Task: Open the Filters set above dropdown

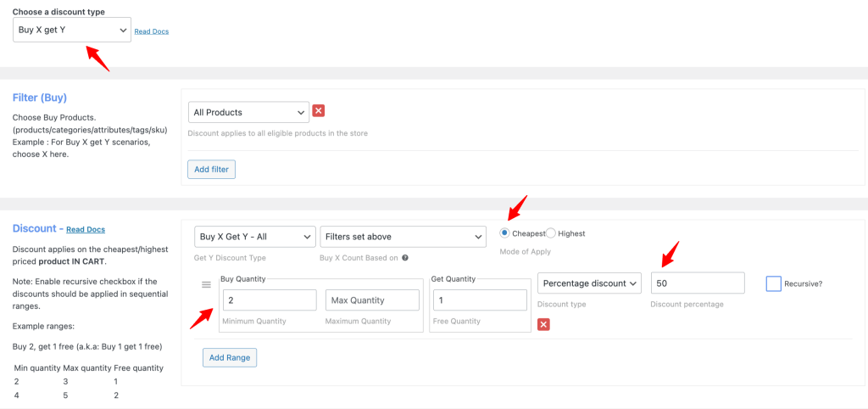Action: (x=402, y=237)
